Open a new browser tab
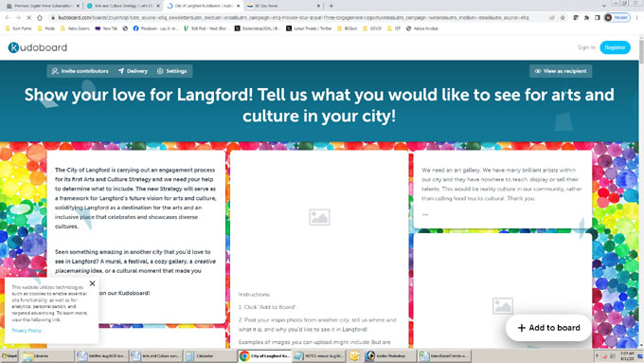 [331, 6]
